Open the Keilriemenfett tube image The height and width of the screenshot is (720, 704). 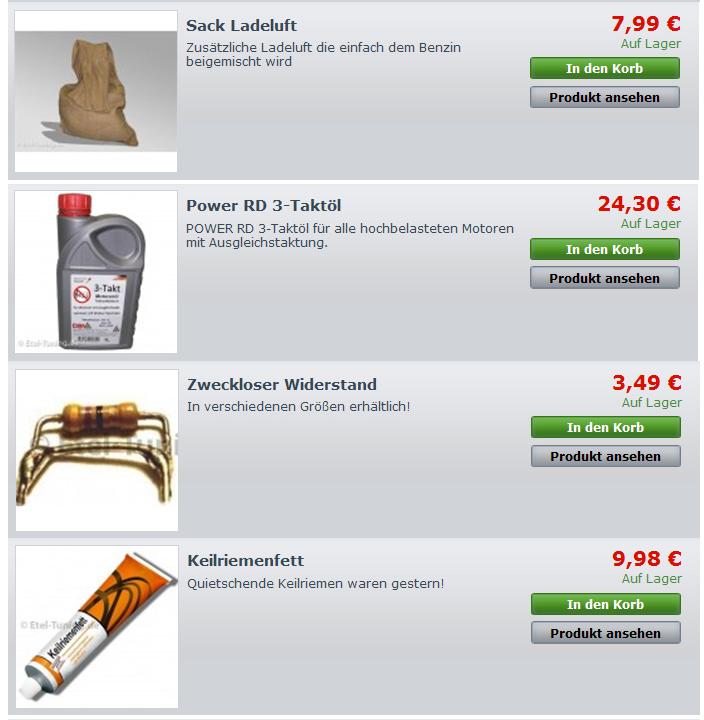coord(97,627)
